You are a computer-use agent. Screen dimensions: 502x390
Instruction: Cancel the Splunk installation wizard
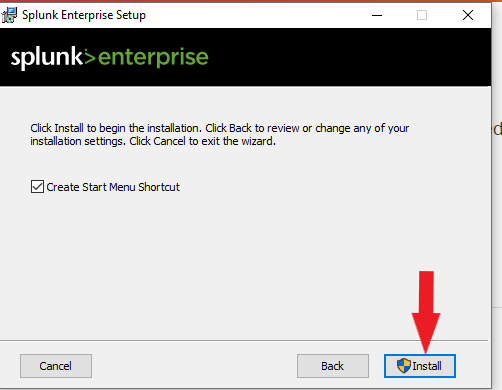pyautogui.click(x=56, y=366)
